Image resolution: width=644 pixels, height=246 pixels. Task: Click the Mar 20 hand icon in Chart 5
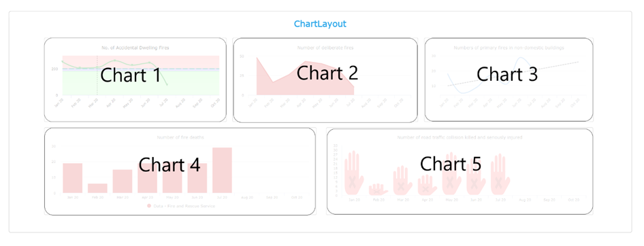402,180
